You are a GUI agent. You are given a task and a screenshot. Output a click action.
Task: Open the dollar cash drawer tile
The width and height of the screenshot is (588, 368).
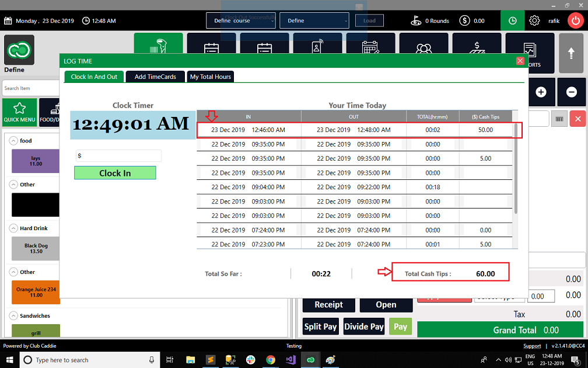click(477, 43)
